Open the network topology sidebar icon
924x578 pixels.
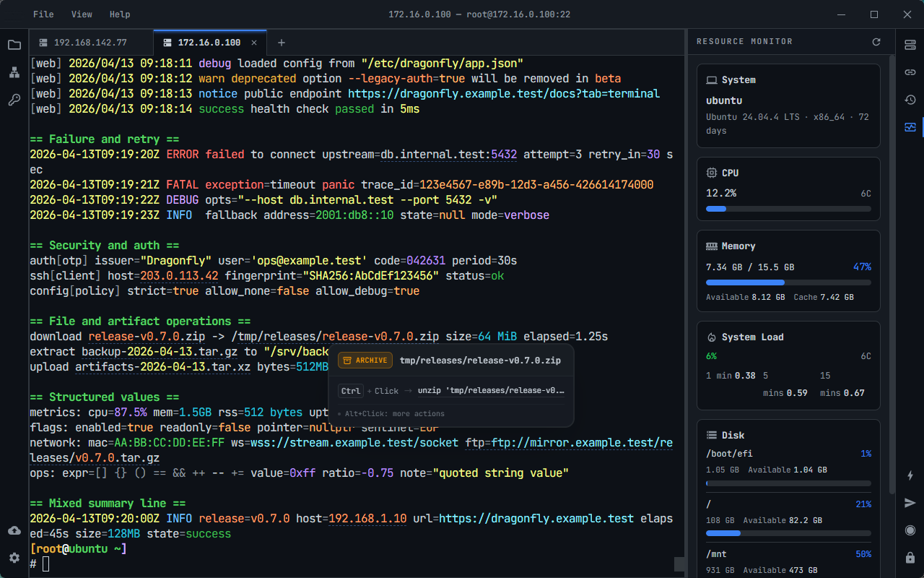tap(14, 72)
